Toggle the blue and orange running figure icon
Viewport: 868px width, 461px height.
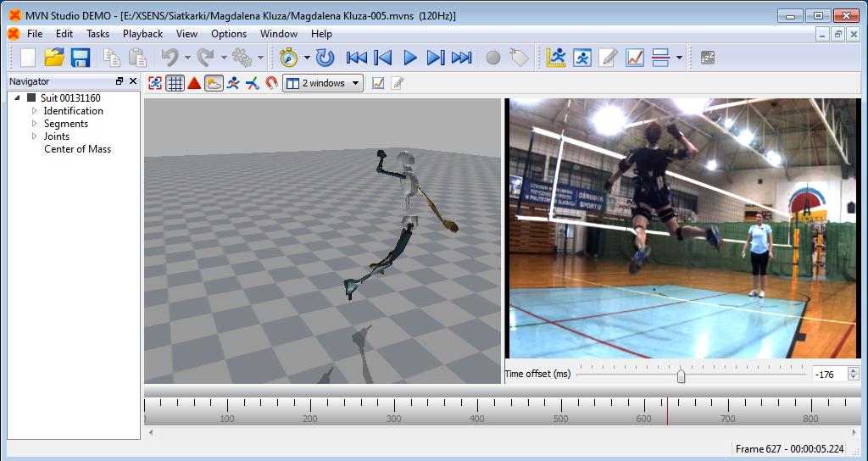click(233, 83)
